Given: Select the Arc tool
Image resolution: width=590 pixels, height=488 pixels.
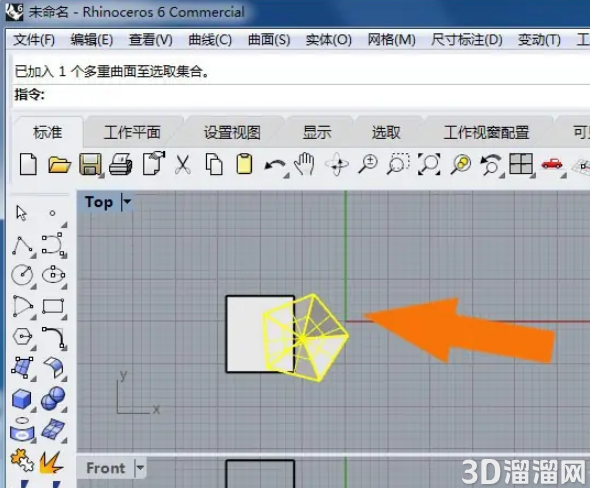Looking at the screenshot, I should click(x=23, y=306).
